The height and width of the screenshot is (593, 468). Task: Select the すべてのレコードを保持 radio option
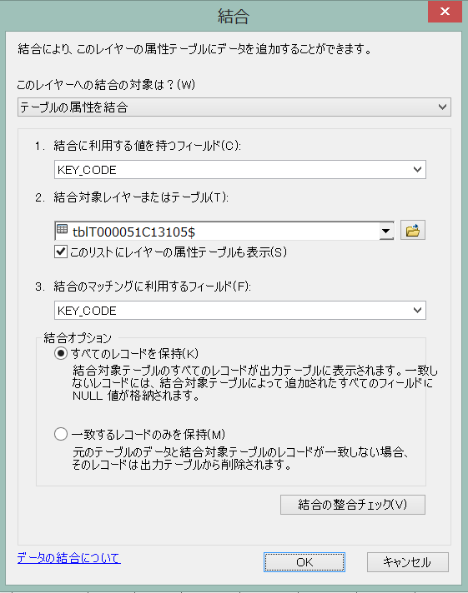pos(61,354)
